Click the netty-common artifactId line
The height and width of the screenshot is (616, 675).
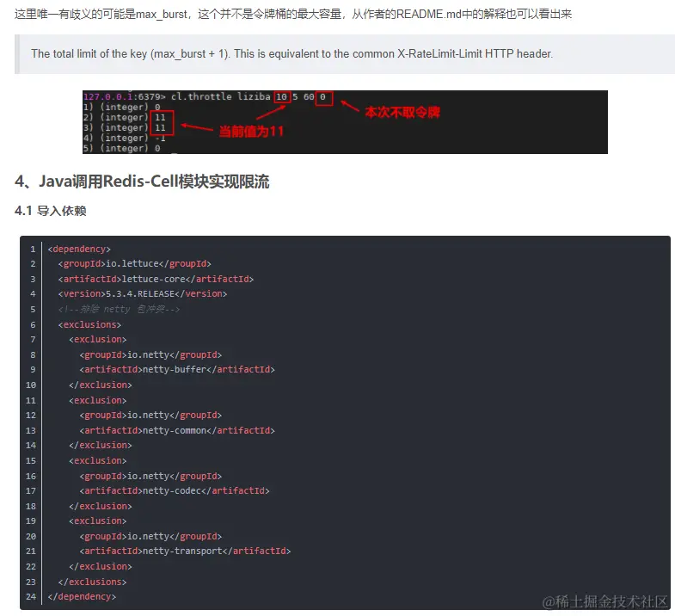pos(177,431)
